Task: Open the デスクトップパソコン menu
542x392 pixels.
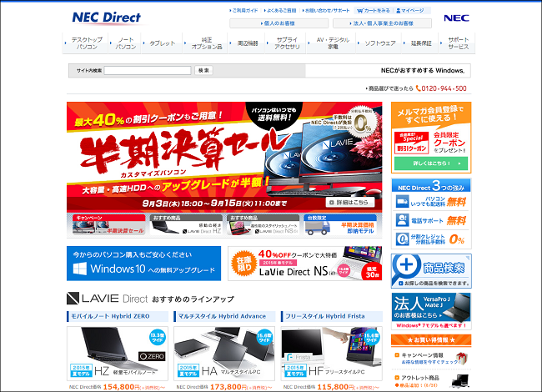Action: (x=85, y=43)
